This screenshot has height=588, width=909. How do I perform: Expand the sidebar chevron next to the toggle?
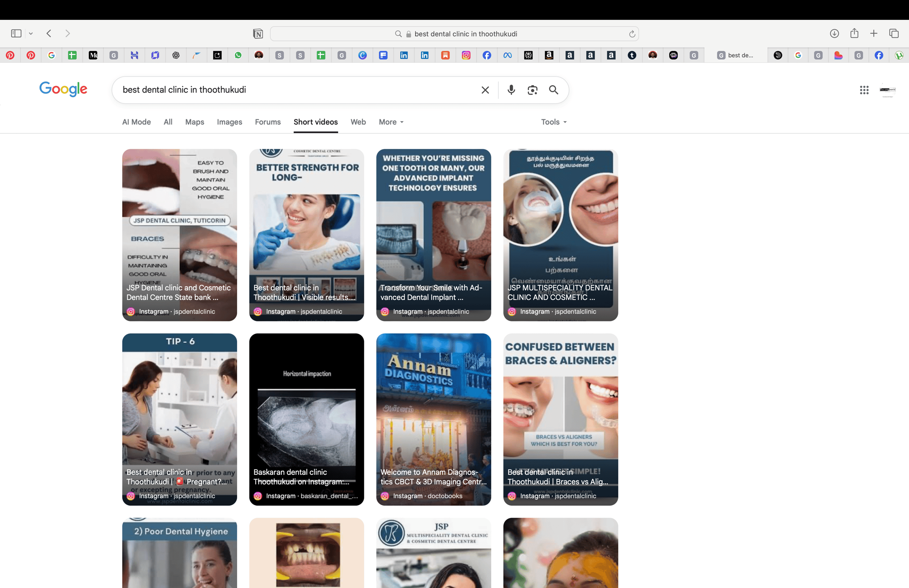(31, 33)
